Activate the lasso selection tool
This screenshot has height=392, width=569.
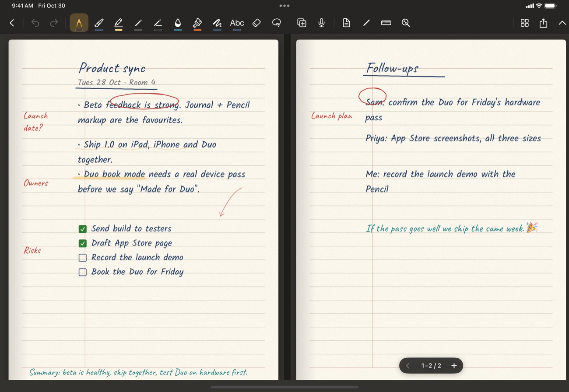[277, 23]
